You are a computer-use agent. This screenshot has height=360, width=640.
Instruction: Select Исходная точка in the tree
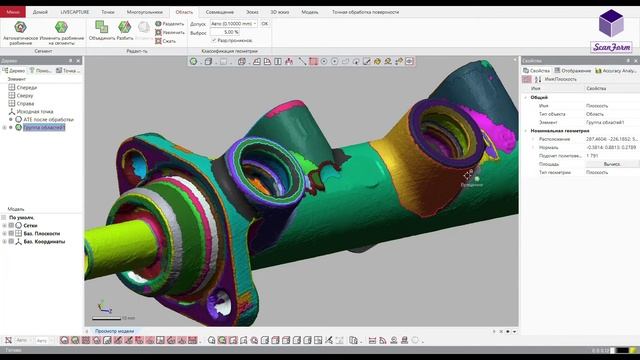point(35,111)
